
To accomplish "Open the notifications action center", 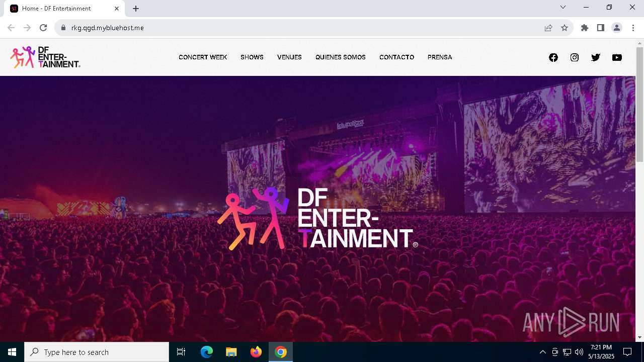I will pos(627,352).
